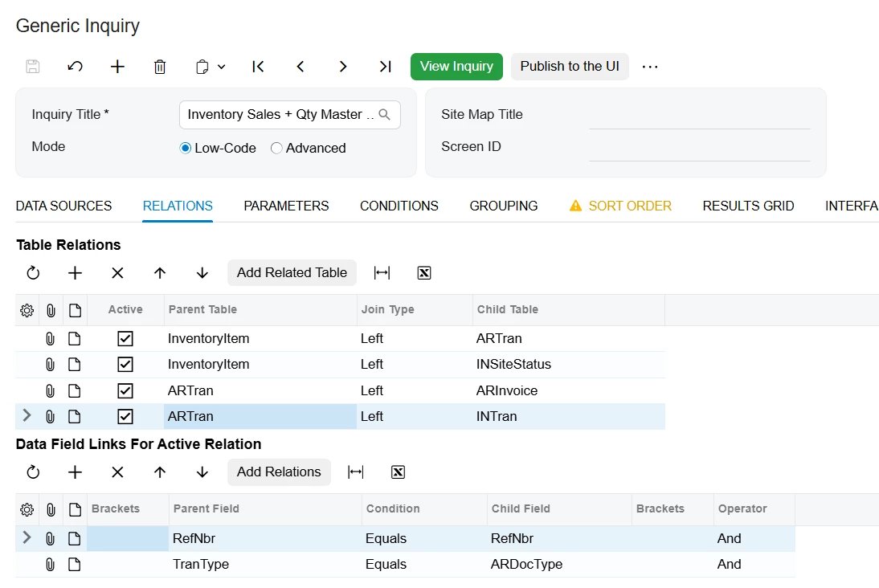The width and height of the screenshot is (879, 588).
Task: Export Table Relations to Excel
Action: click(x=424, y=273)
